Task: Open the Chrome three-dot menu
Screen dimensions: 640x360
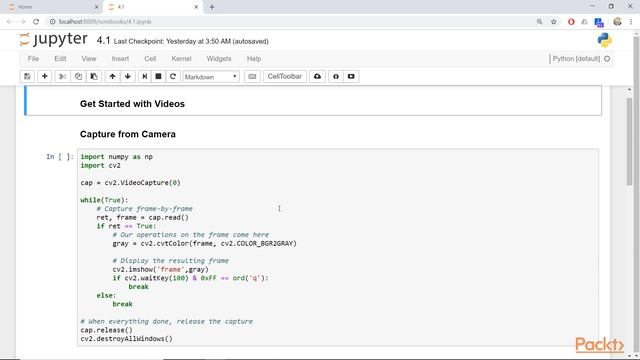Action: 631,22
